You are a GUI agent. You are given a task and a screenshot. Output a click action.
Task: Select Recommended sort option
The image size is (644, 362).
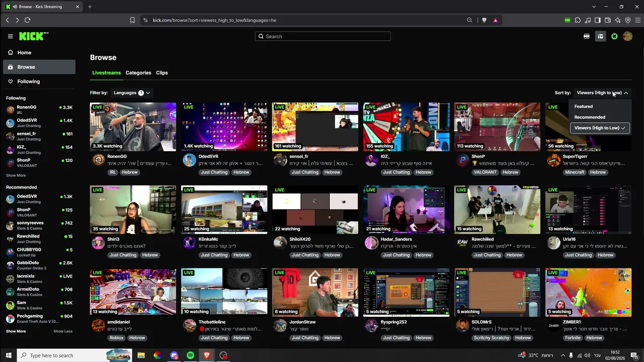tap(600, 117)
